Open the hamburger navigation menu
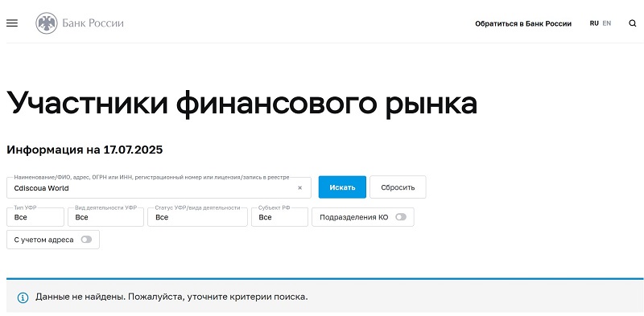 (x=12, y=23)
